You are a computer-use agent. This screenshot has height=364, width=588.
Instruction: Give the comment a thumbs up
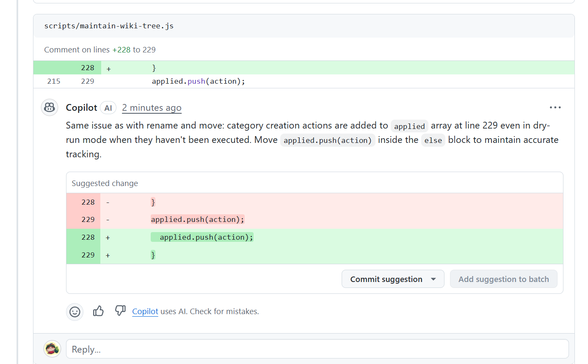pyautogui.click(x=98, y=312)
